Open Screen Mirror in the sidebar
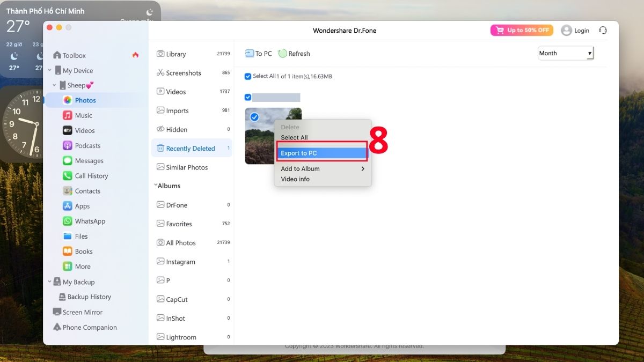 [x=77, y=312]
